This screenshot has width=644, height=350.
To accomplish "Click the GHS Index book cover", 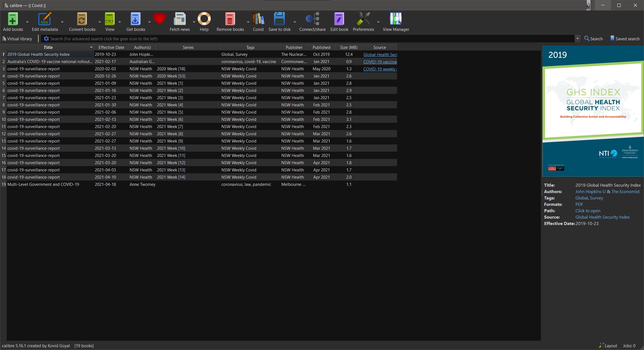I will click(x=593, y=111).
